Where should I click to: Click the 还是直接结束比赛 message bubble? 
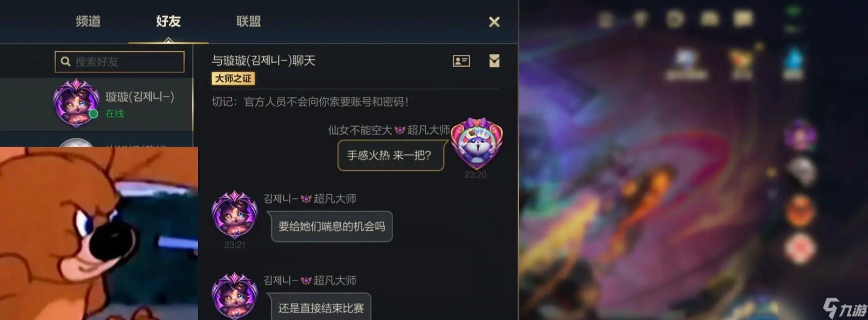pyautogui.click(x=321, y=307)
